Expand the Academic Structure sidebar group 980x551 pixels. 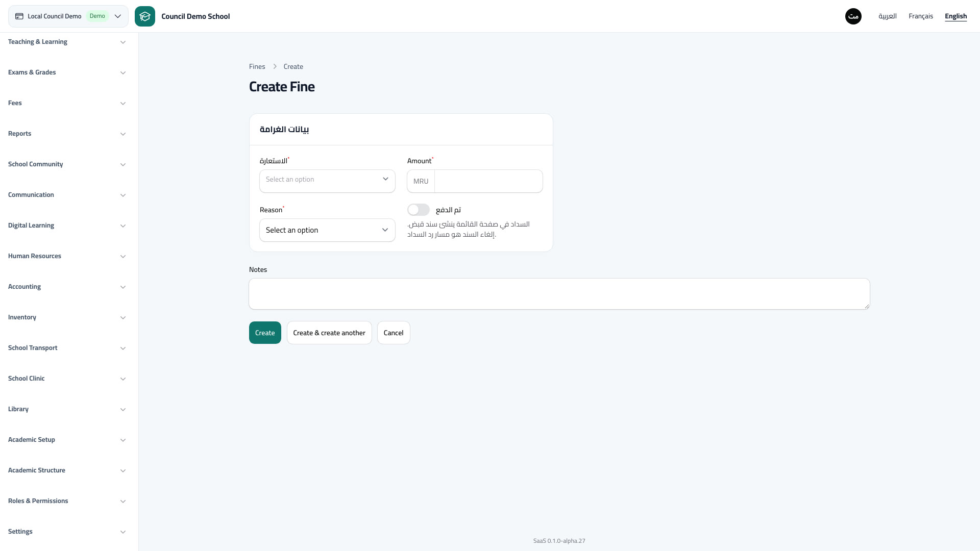(67, 470)
